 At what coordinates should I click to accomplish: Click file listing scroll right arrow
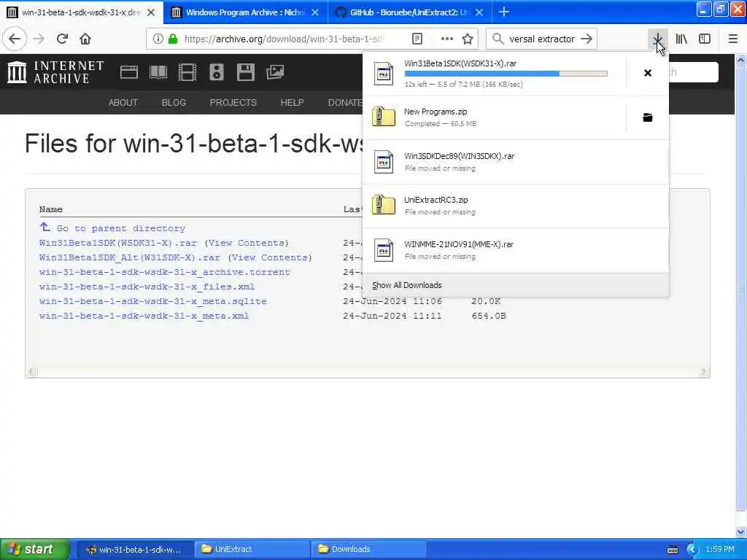coord(704,371)
